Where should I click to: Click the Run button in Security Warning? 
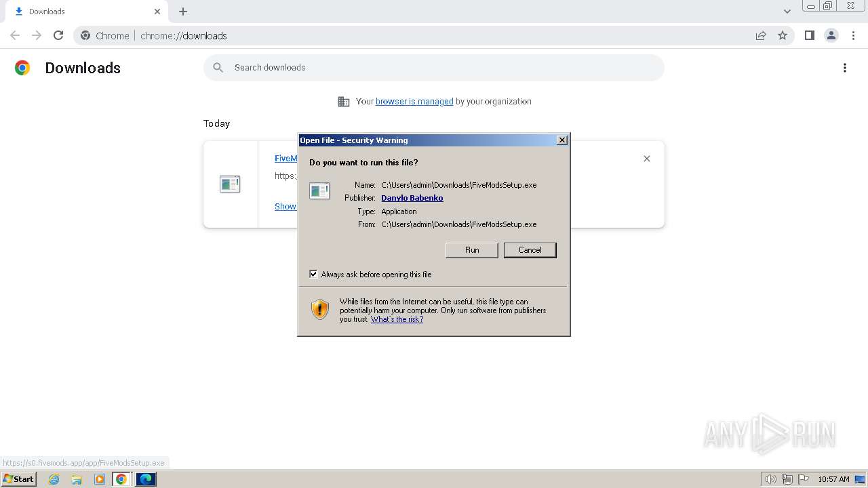472,250
